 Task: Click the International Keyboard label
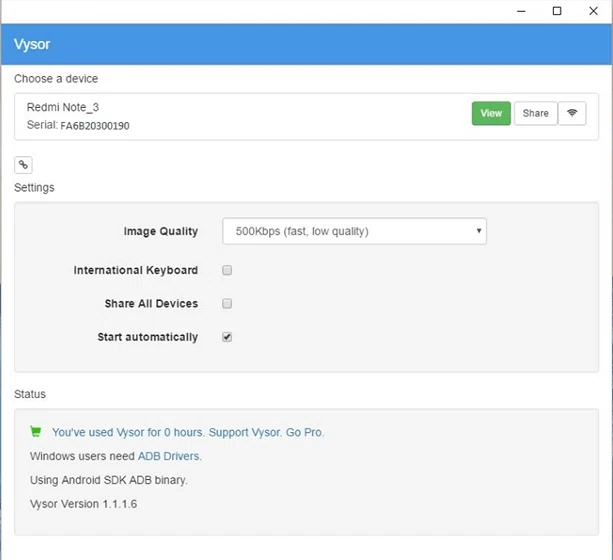(x=136, y=270)
